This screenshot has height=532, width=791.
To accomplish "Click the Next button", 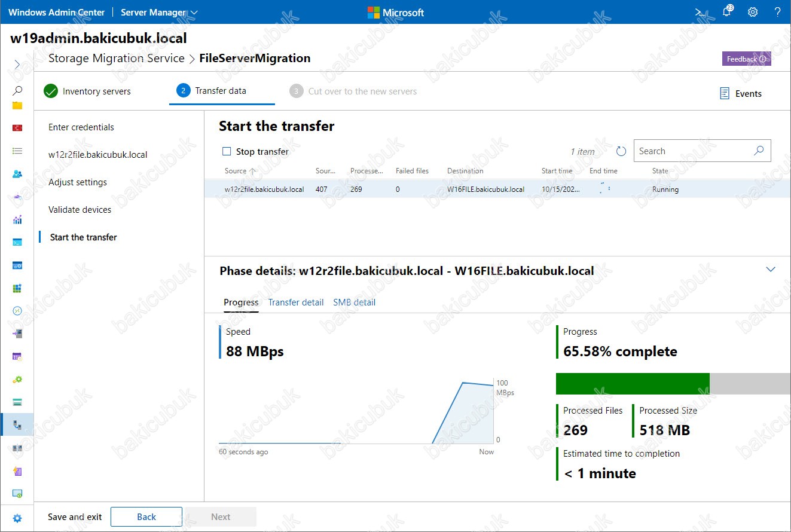I will tap(221, 517).
